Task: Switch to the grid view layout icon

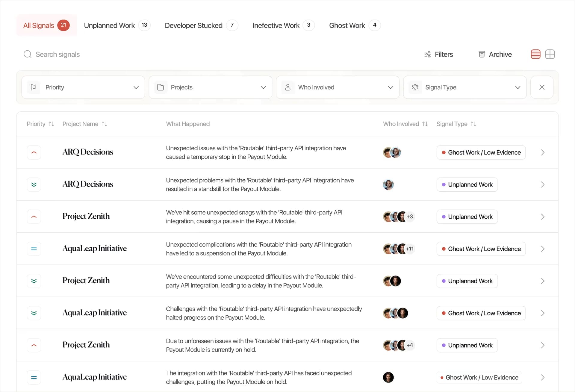Action: (x=550, y=54)
